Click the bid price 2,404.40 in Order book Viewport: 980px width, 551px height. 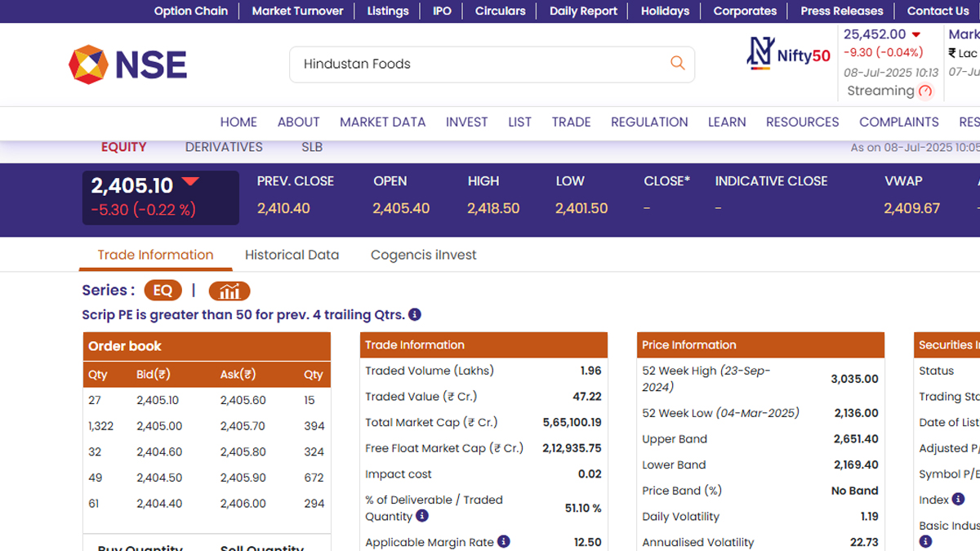click(159, 504)
